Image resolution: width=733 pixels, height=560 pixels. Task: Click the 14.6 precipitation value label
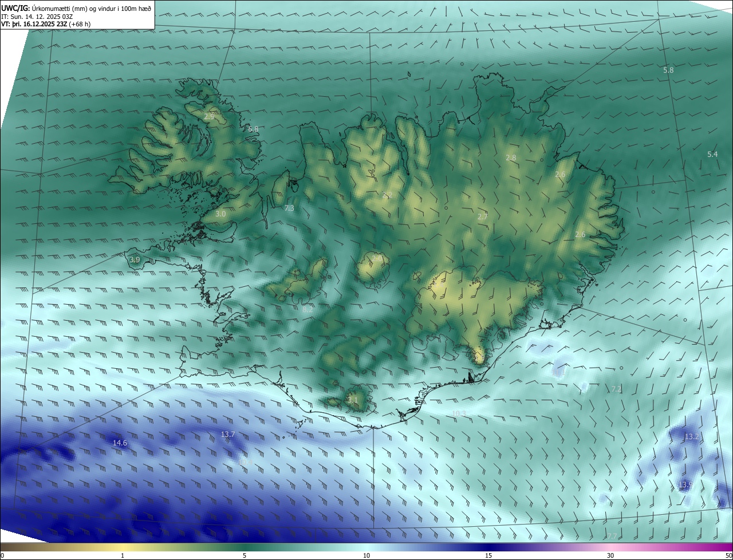point(120,443)
